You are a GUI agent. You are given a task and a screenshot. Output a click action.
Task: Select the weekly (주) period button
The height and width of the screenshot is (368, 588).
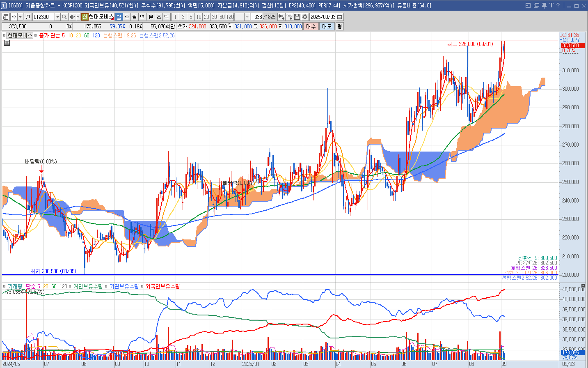pyautogui.click(x=126, y=17)
